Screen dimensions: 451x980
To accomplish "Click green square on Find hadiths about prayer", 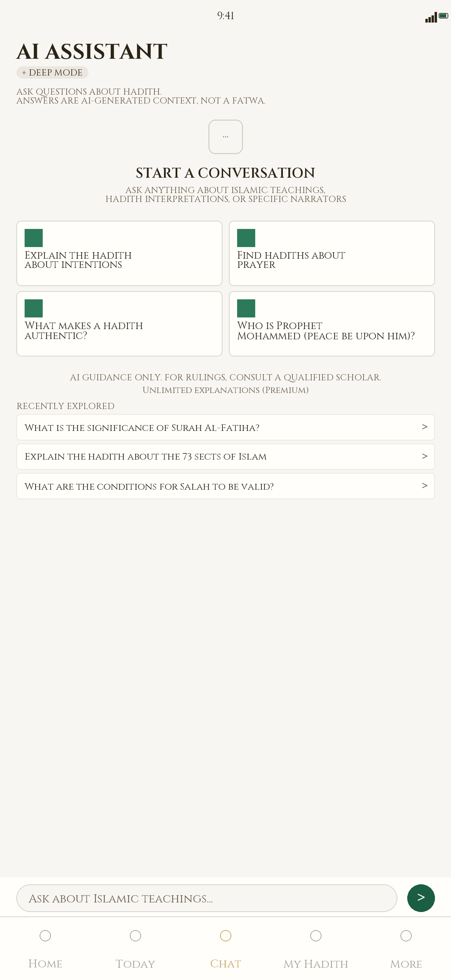I will pos(246,238).
